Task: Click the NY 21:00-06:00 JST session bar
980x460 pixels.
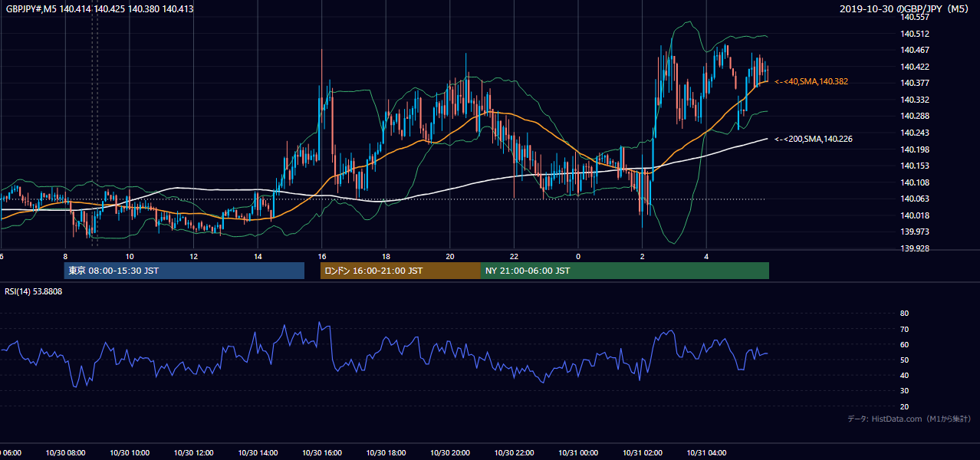Action: click(x=625, y=271)
